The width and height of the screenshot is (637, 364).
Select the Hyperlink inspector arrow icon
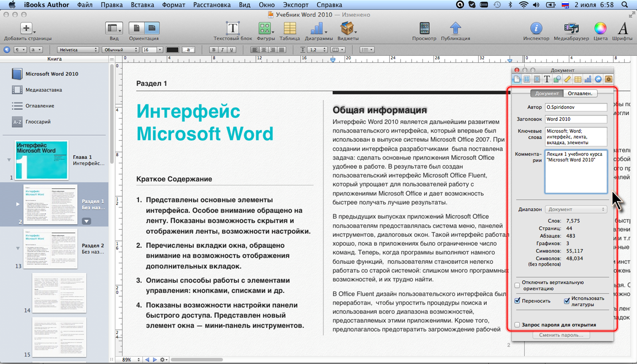(x=598, y=79)
